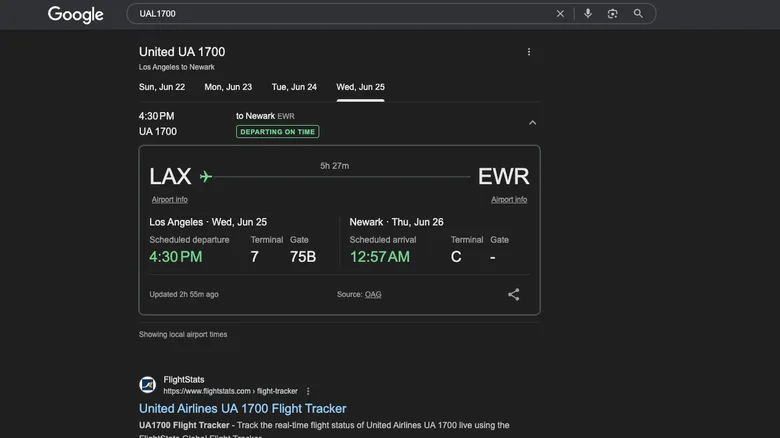Select the Wed, Jun 25 tab

coord(360,87)
